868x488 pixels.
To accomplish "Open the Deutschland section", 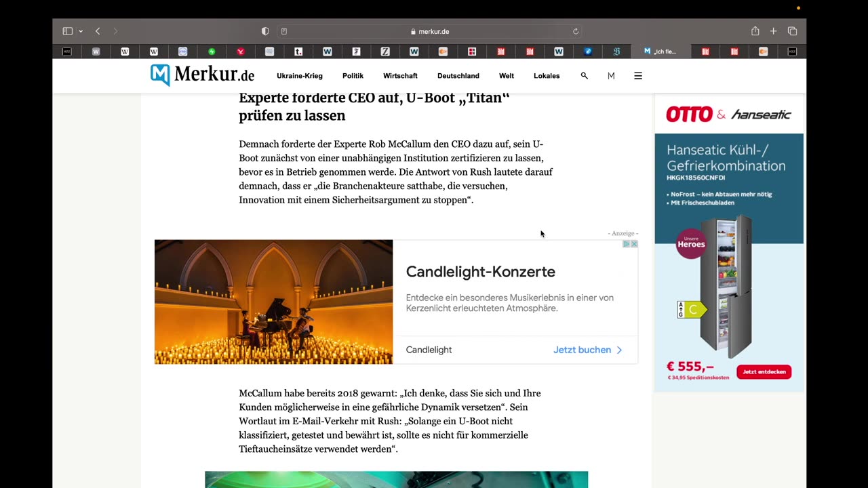I will click(x=458, y=76).
